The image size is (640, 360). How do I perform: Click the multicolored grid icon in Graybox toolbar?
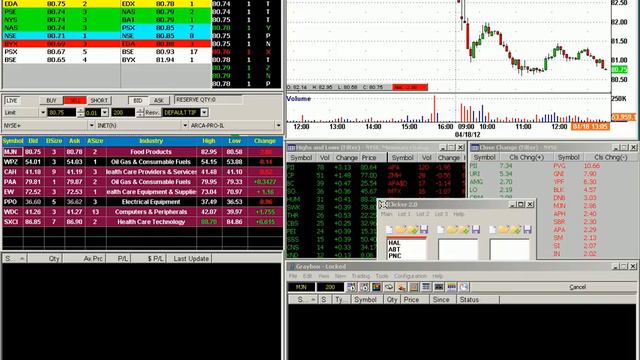tap(451, 287)
